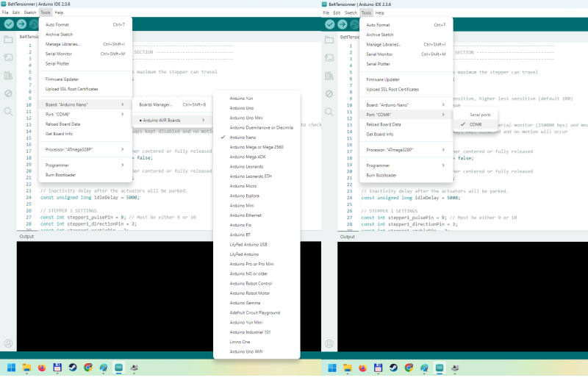588x383 pixels.
Task: Click the Output panel label in left window
Action: tap(26, 236)
